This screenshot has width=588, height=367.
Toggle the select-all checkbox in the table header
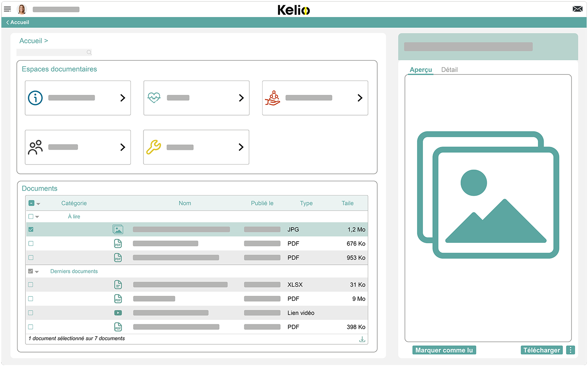(x=31, y=203)
